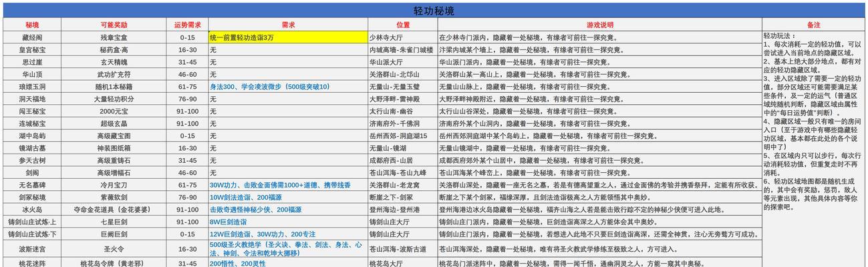This screenshot has height=267, width=868.
Task: Select the 10W剑法造诣、200福源 requirement cell
Action: click(x=287, y=198)
